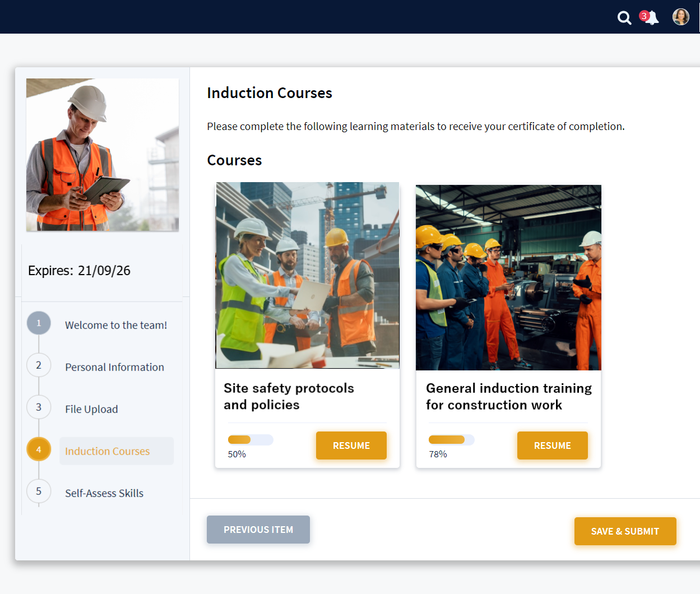Open the search magnifier icon
Image resolution: width=700 pixels, height=594 pixels.
[x=624, y=18]
